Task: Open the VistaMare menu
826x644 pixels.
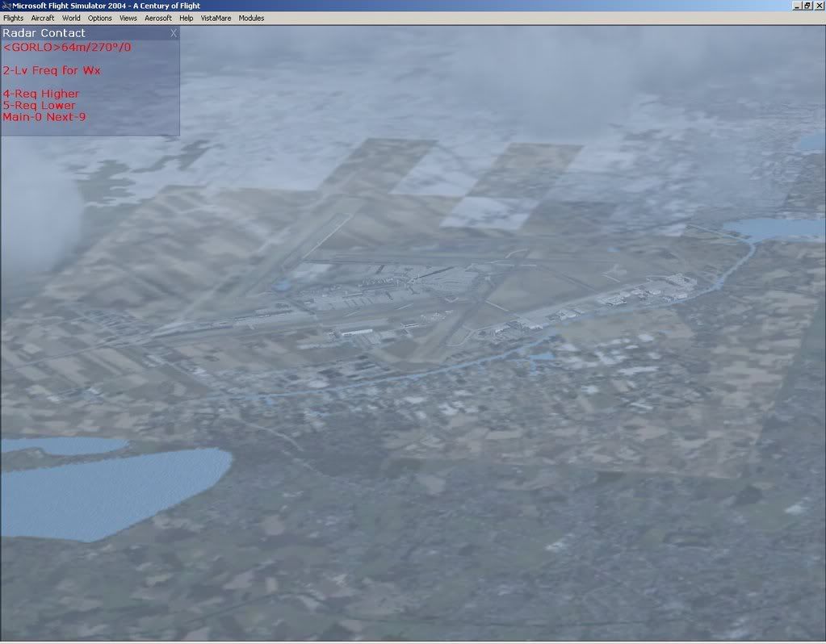Action: coord(216,18)
